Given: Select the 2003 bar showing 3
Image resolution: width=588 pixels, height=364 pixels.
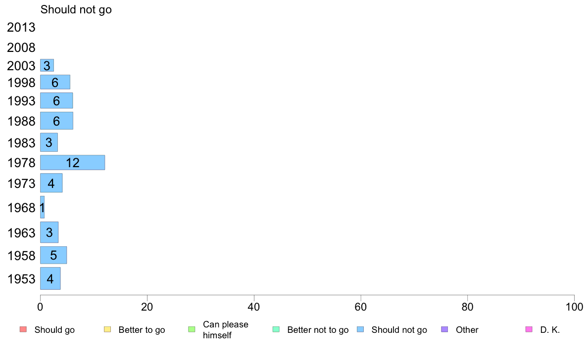Looking at the screenshot, I should (47, 65).
